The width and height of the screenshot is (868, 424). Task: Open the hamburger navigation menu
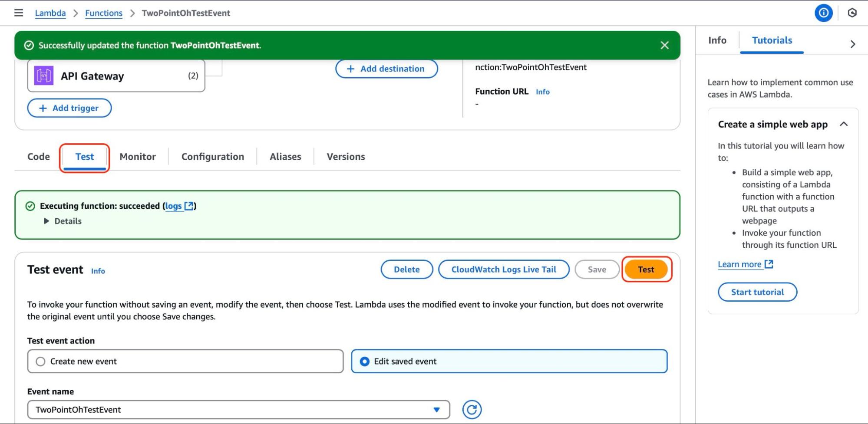18,13
